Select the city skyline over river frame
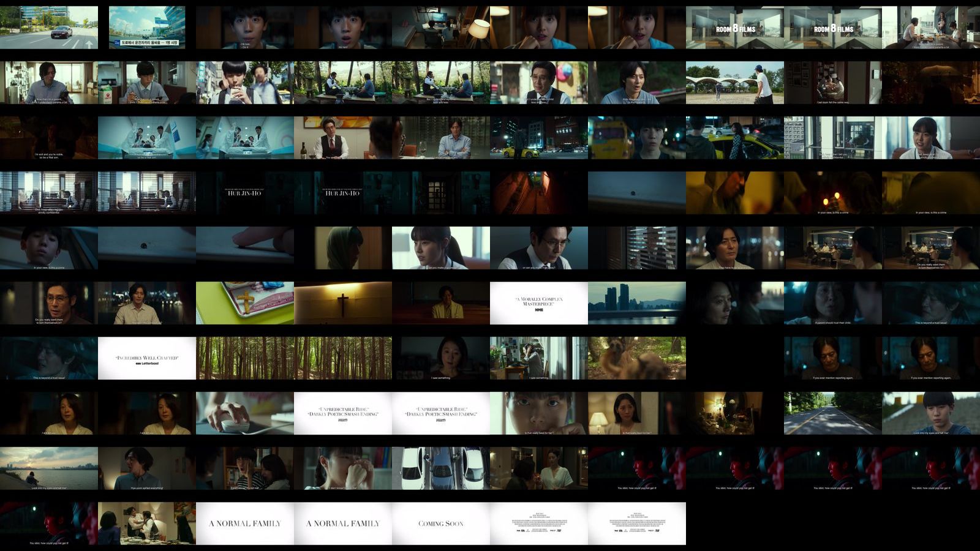The width and height of the screenshot is (980, 551). (637, 303)
